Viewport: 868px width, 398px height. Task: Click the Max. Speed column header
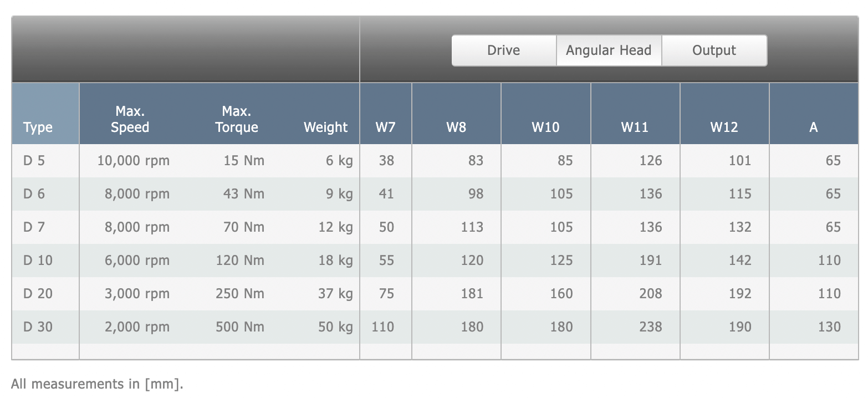130,120
